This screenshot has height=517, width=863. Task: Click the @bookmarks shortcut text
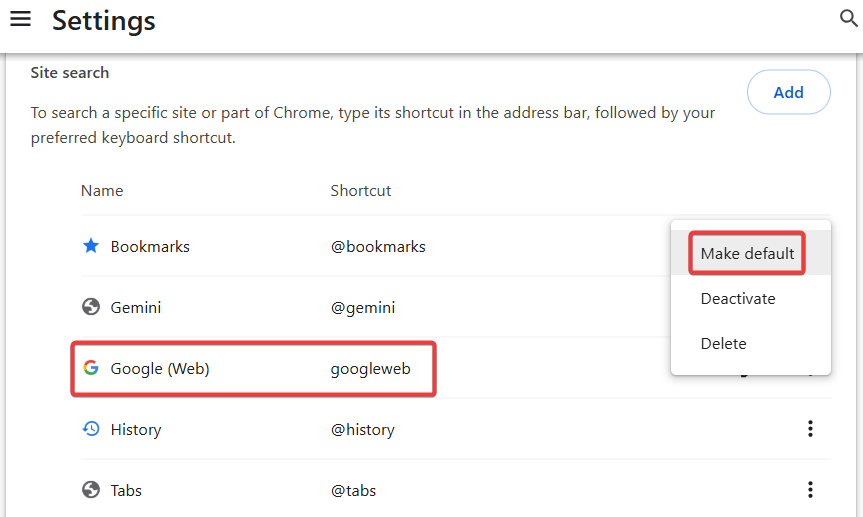point(378,247)
